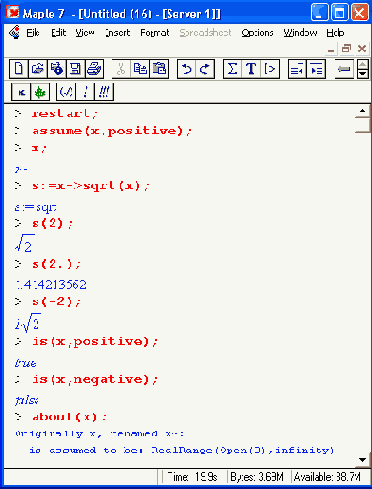Click the assume(x,positive) input line
The image size is (372, 489).
(x=112, y=131)
